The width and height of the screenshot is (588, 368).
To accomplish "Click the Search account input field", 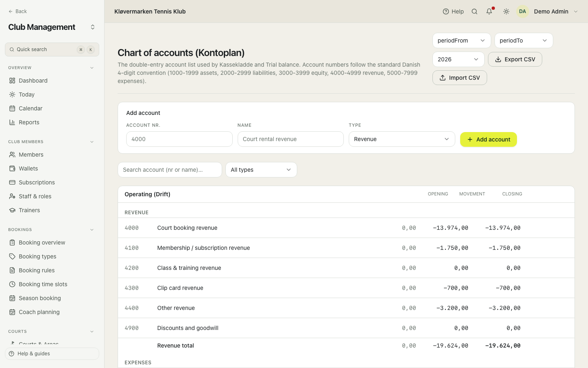I will [x=170, y=170].
